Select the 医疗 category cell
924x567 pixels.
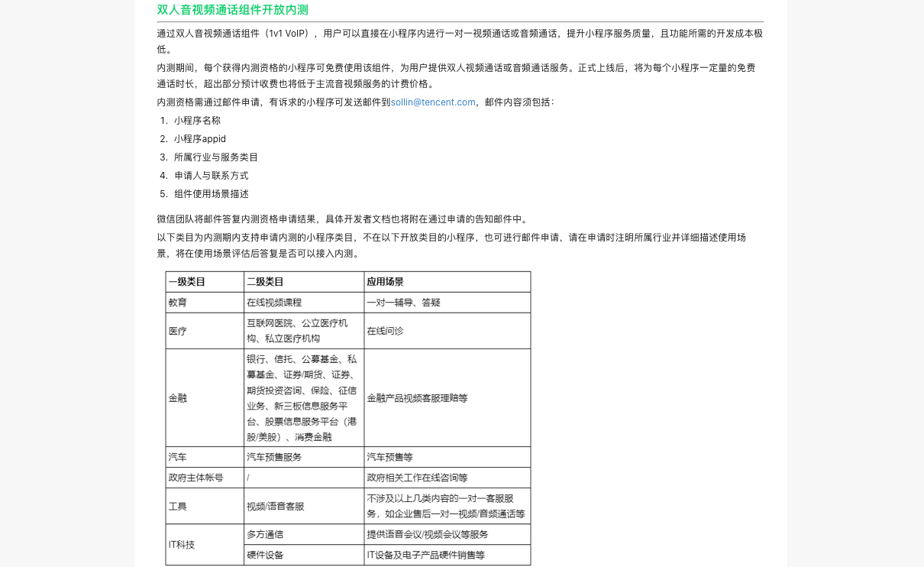[x=205, y=331]
